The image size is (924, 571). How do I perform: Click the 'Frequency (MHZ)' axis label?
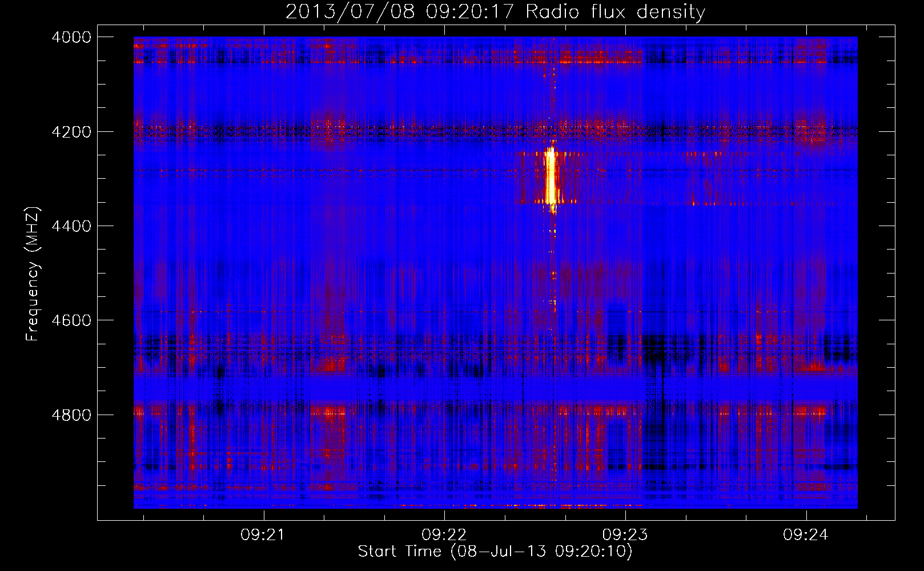(33, 274)
